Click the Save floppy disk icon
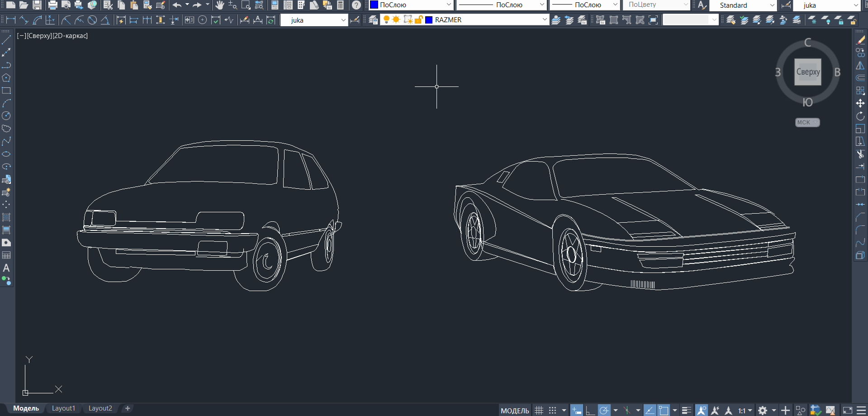Viewport: 868px width, 416px height. click(37, 5)
